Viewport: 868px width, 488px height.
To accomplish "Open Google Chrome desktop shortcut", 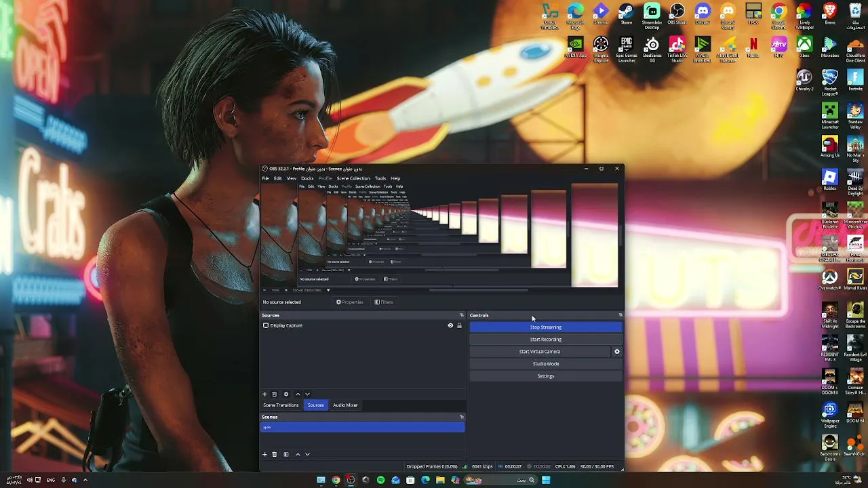I will click(778, 16).
